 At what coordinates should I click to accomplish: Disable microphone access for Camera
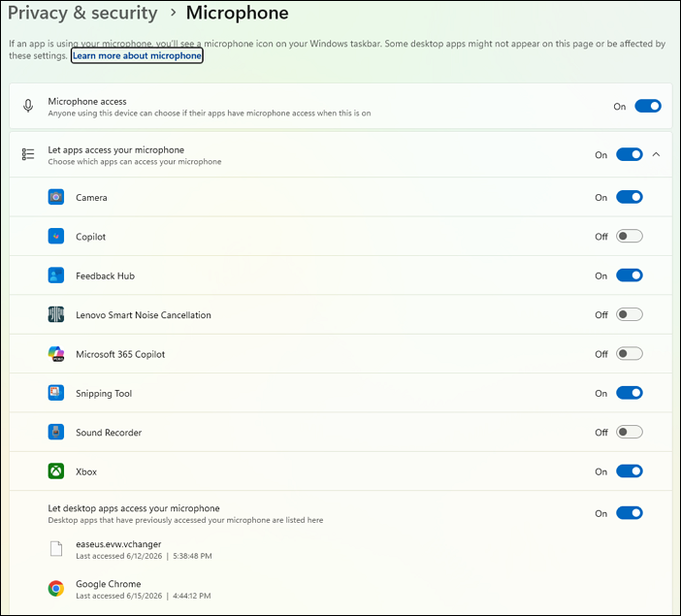tap(630, 197)
